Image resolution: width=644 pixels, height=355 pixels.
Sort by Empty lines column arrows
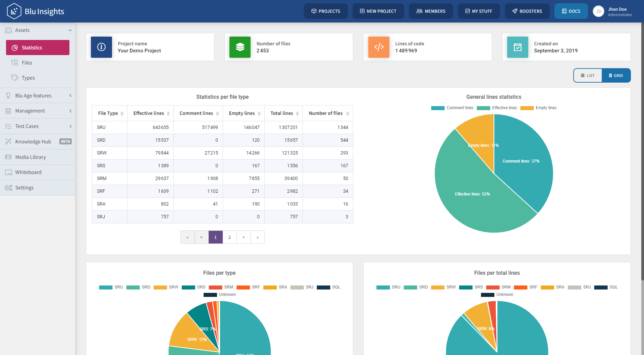[x=259, y=114]
